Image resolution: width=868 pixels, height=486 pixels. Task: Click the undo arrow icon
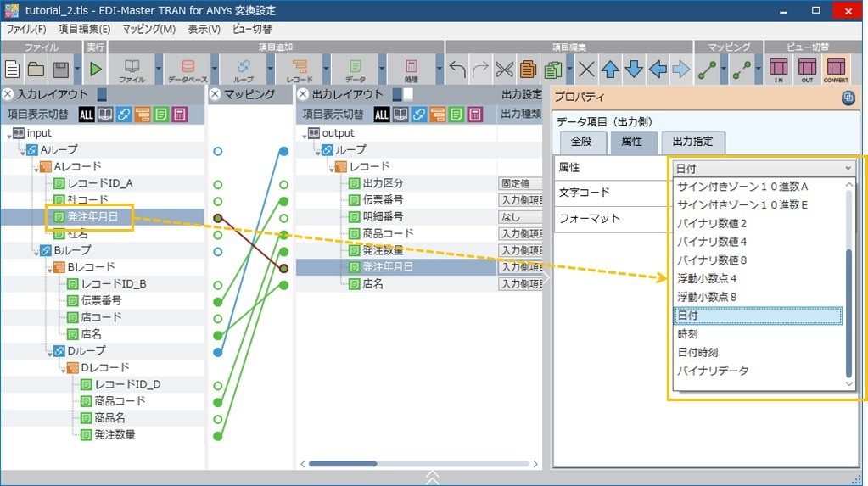click(457, 70)
